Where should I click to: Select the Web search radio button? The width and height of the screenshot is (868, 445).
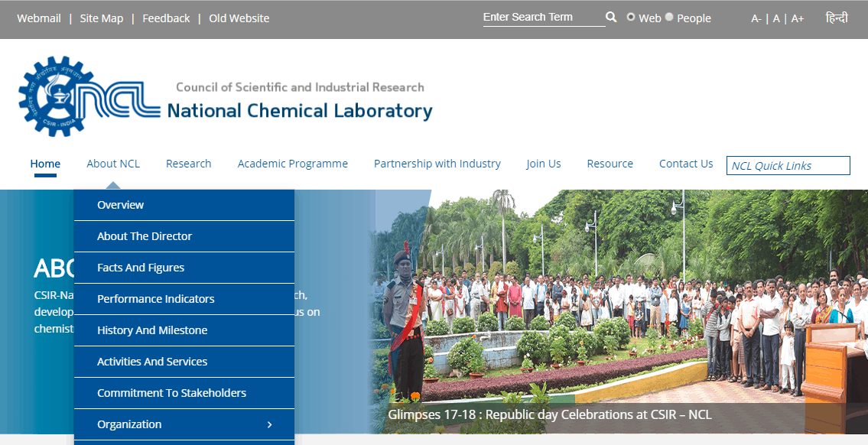631,17
